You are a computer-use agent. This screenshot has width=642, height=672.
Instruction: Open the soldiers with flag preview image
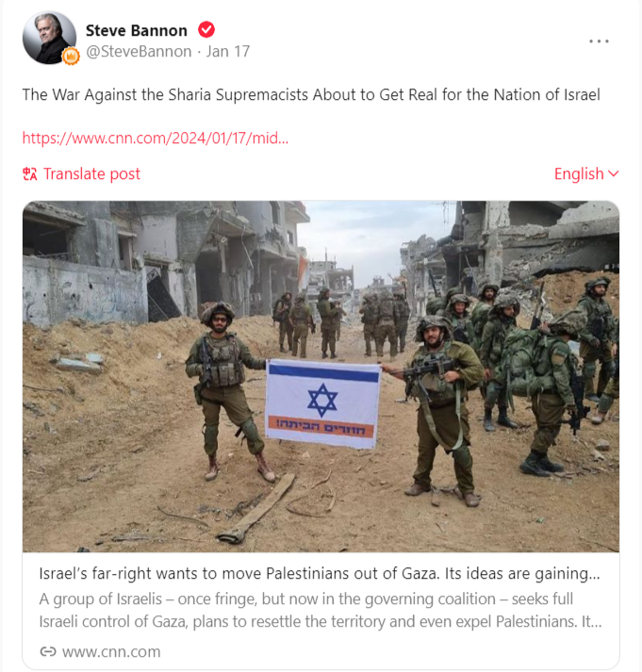[321, 376]
